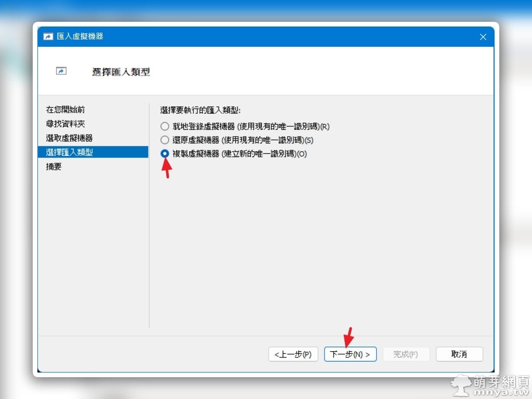Click the 匯入虛擬機器 title bar text
Viewport: 532px width, 399px height.
[80, 37]
